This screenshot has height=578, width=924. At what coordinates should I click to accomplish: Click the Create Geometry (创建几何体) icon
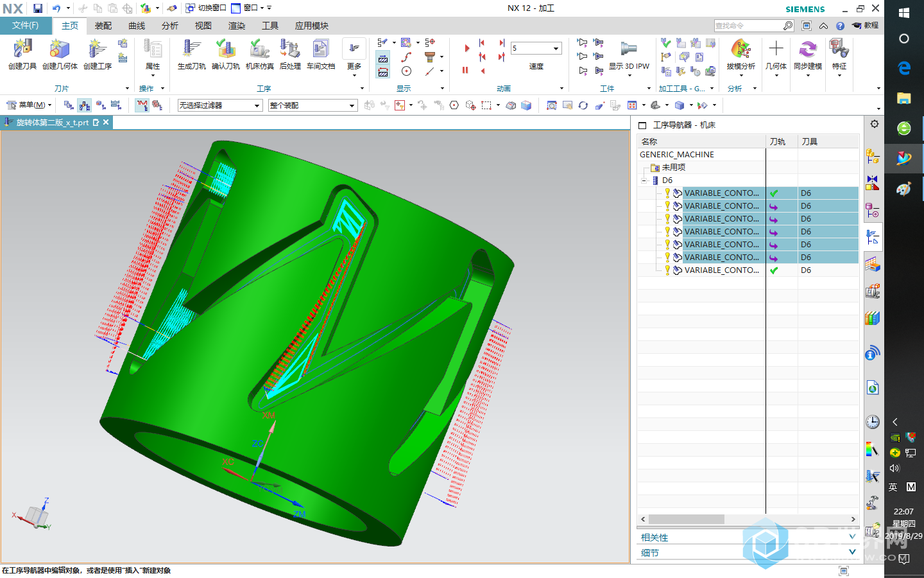coord(60,54)
